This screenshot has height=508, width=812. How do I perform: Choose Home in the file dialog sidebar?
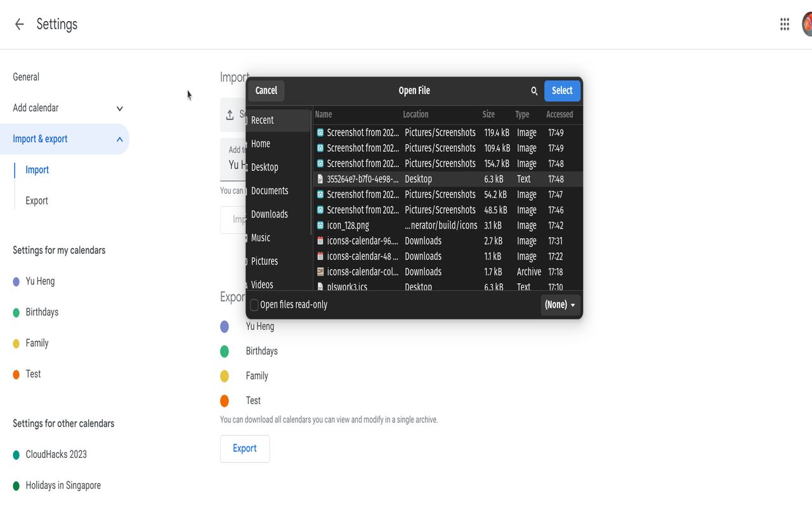[x=278, y=144]
